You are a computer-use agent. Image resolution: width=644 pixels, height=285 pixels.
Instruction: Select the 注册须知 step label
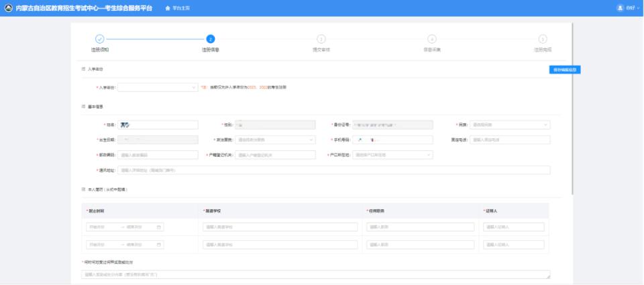click(100, 50)
